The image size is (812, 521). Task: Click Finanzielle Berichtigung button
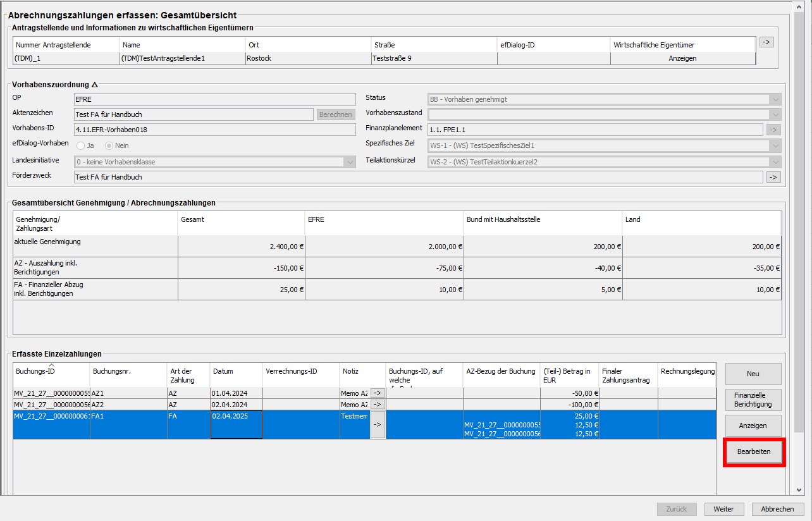pos(753,399)
